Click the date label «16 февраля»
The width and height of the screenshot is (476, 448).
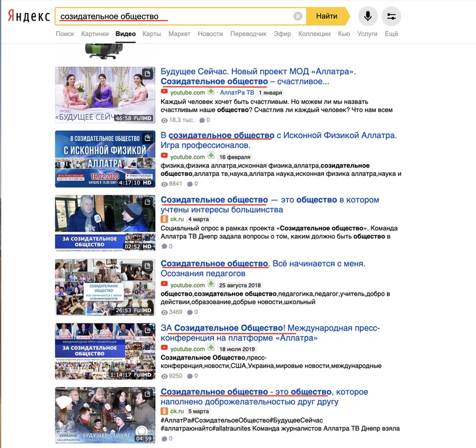tap(235, 157)
